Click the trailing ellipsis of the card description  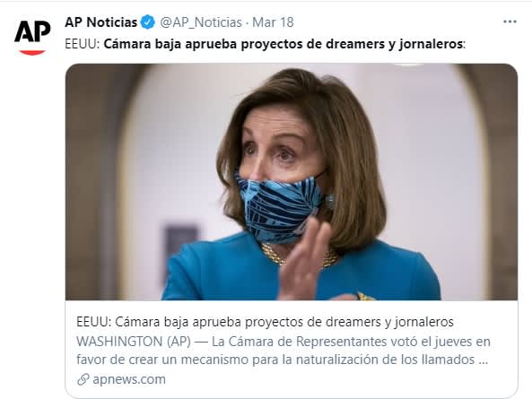tap(484, 360)
